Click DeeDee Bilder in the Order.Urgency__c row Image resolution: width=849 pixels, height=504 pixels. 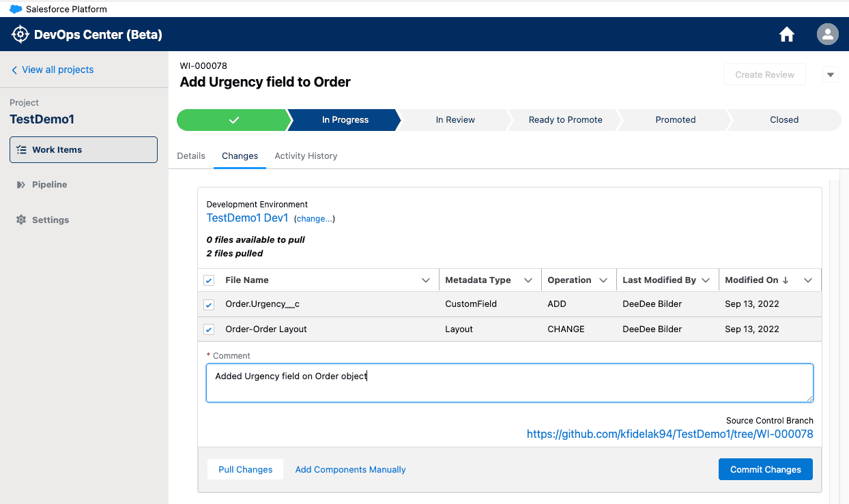coord(652,304)
